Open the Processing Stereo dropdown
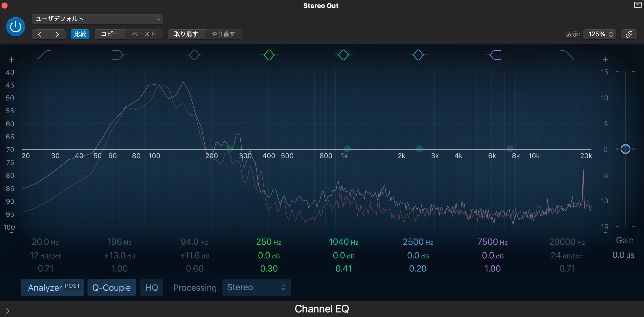The image size is (644, 317). pos(256,287)
